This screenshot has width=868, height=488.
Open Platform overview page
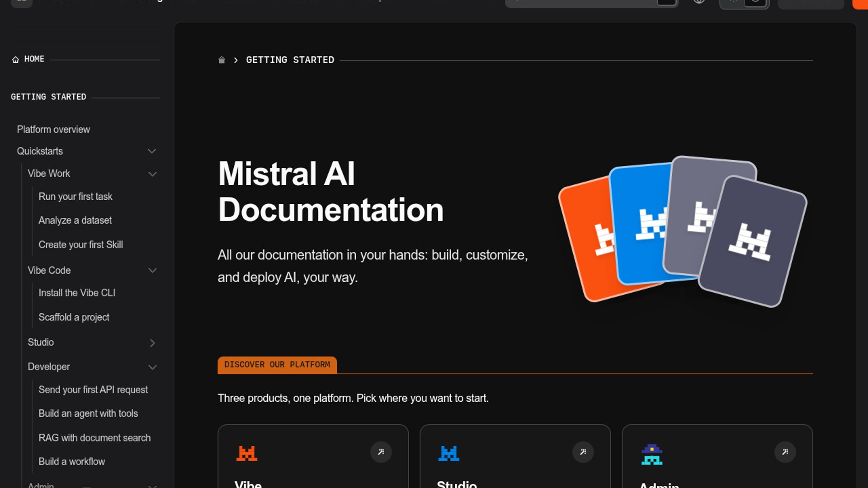click(x=53, y=130)
